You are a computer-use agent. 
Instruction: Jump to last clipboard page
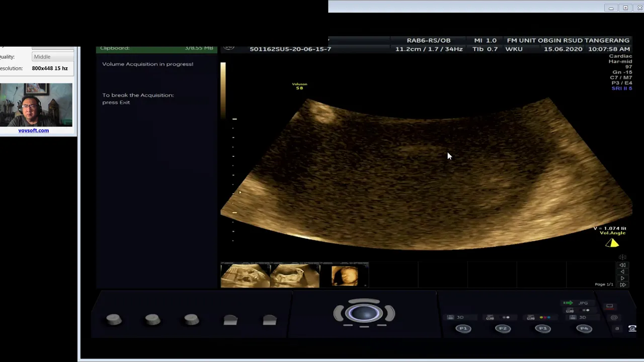(x=622, y=285)
